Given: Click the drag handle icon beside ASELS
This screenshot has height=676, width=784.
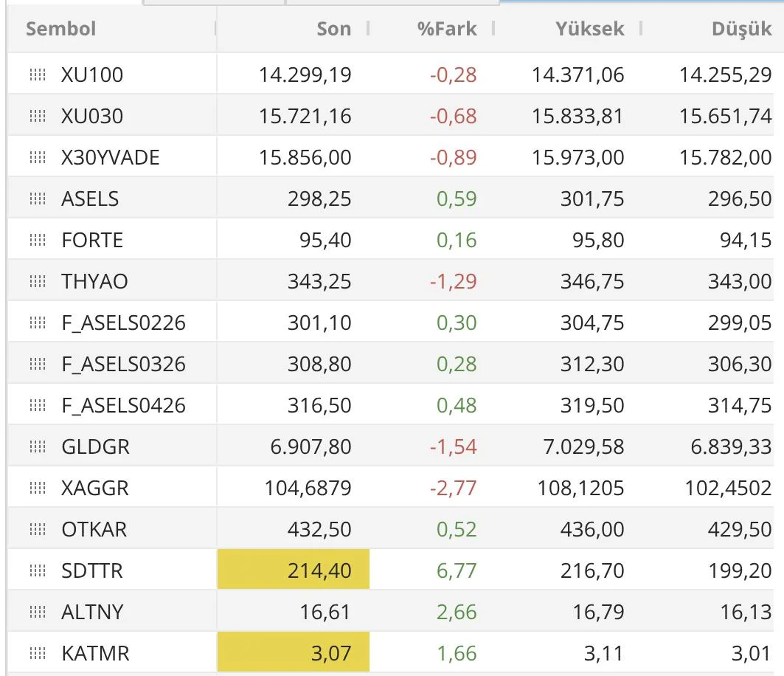Looking at the screenshot, I should [x=37, y=199].
